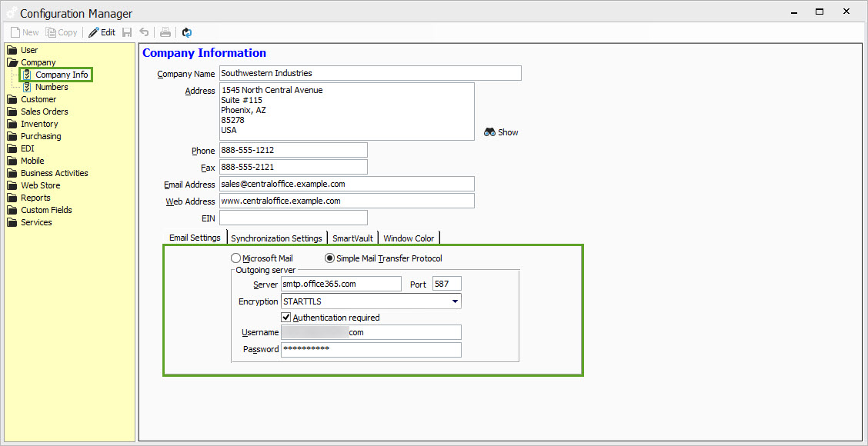868x446 pixels.
Task: Minimize the Configuration Manager window
Action: (794, 12)
